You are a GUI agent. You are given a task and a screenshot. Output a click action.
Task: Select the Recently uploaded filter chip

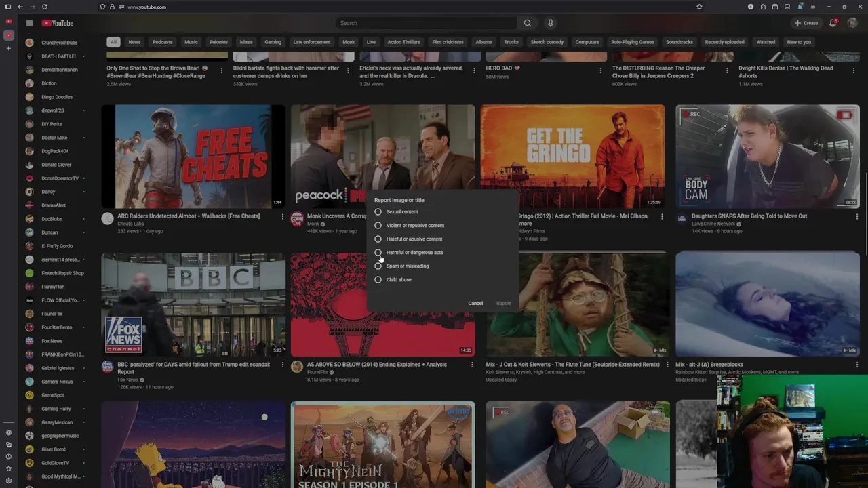point(724,42)
